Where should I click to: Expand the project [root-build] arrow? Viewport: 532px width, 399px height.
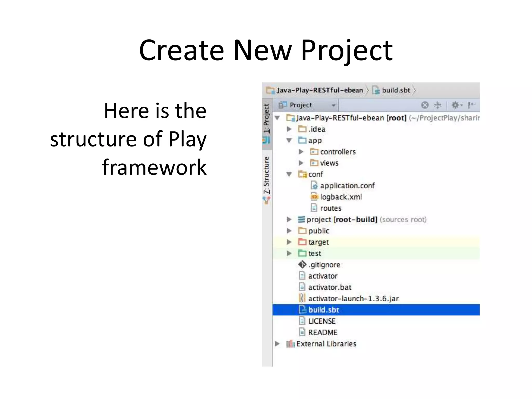[x=289, y=220]
